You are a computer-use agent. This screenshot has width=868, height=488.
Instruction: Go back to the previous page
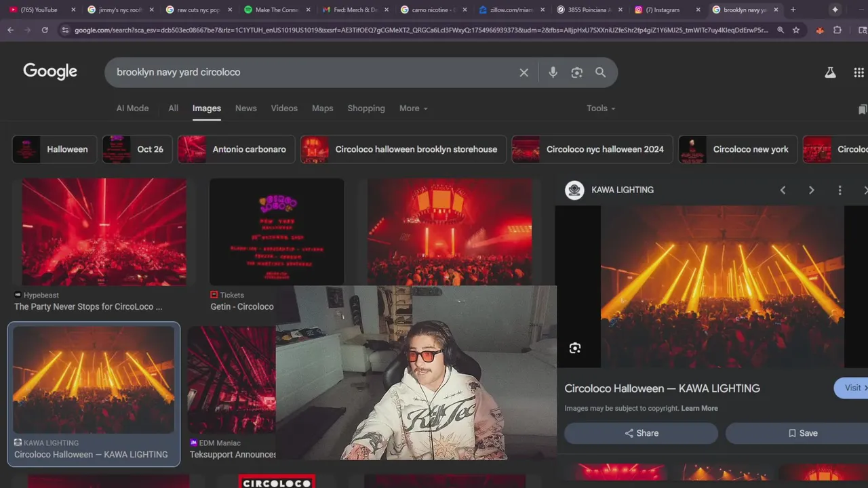pos(10,30)
